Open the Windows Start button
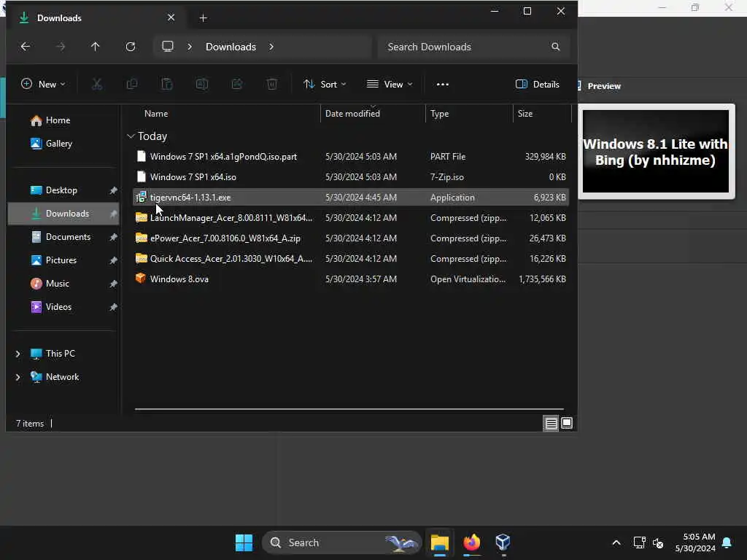This screenshot has height=560, width=747. coord(244,542)
